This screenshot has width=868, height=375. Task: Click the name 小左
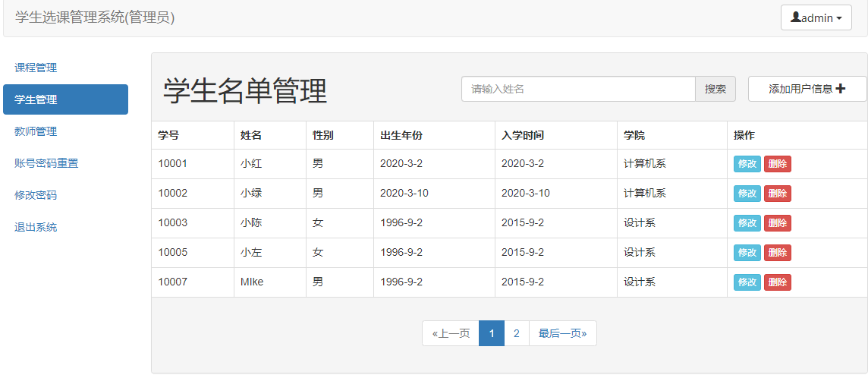[251, 253]
